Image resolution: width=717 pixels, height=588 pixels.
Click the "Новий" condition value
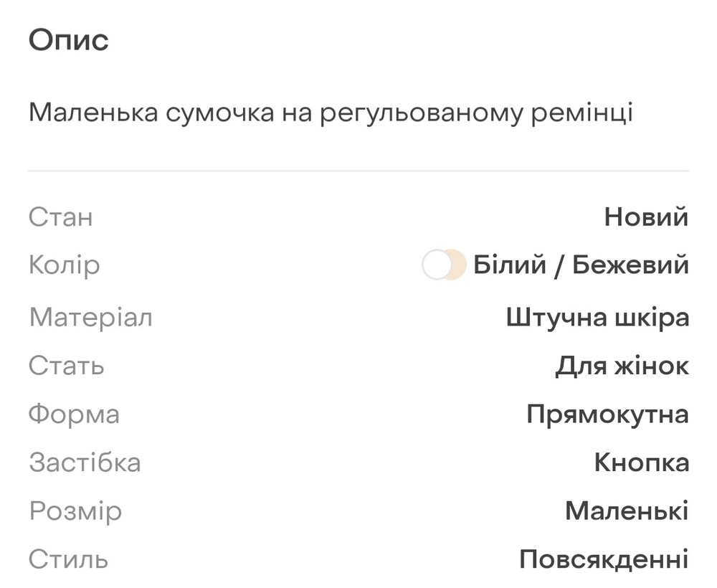click(x=646, y=217)
